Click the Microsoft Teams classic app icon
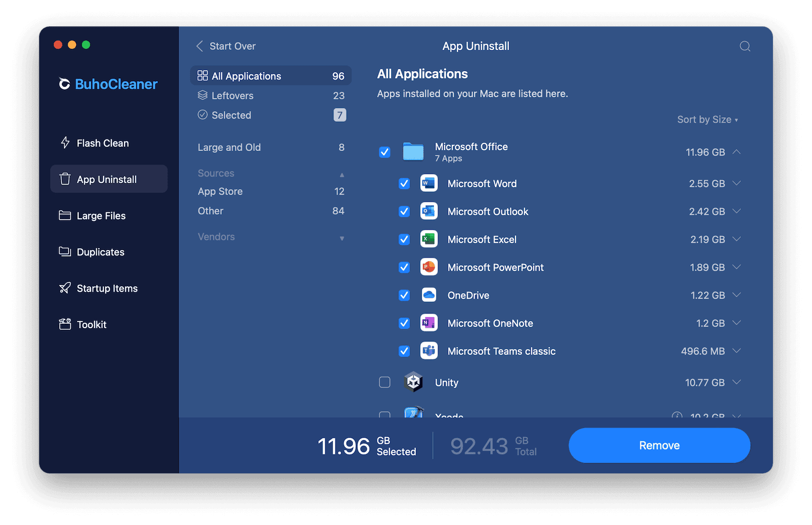This screenshot has width=812, height=525. click(x=429, y=351)
